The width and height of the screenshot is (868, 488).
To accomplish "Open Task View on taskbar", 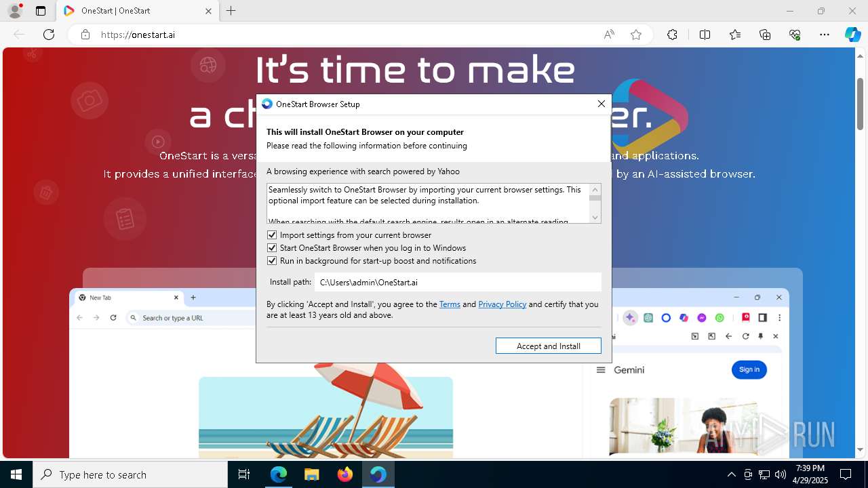I will (244, 474).
